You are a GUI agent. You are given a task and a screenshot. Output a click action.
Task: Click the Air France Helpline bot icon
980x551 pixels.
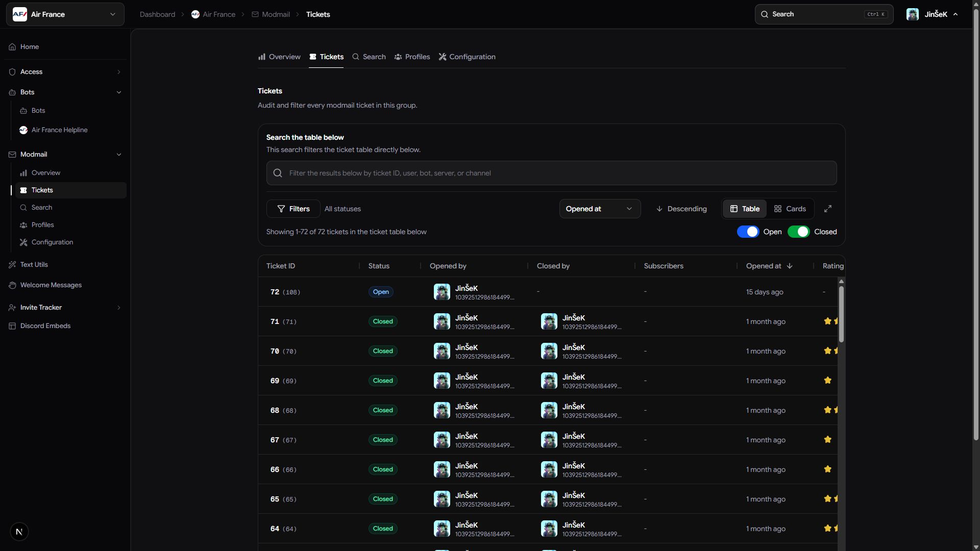23,130
